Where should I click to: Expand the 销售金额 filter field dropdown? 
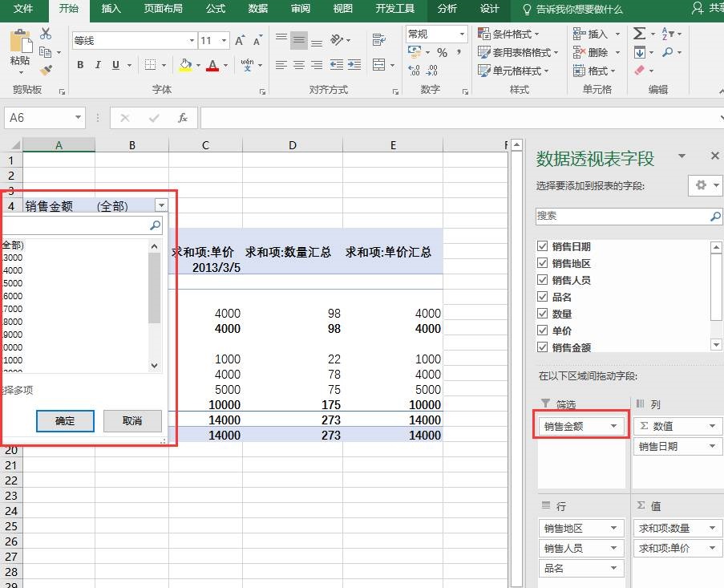614,427
